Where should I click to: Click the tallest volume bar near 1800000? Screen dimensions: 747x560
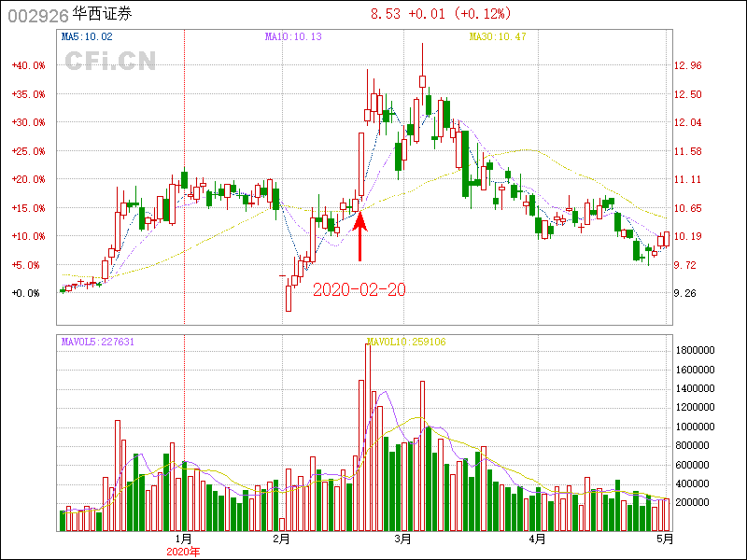click(x=367, y=437)
